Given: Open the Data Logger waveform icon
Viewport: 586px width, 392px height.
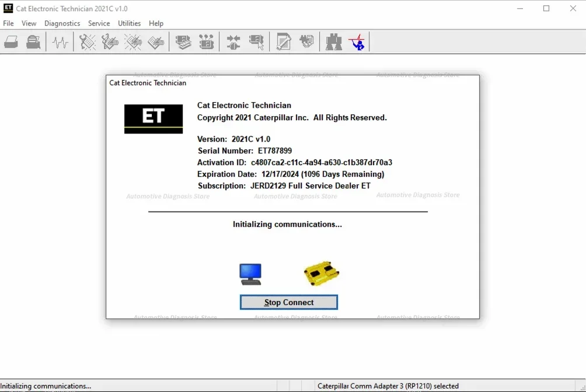Looking at the screenshot, I should pos(59,41).
